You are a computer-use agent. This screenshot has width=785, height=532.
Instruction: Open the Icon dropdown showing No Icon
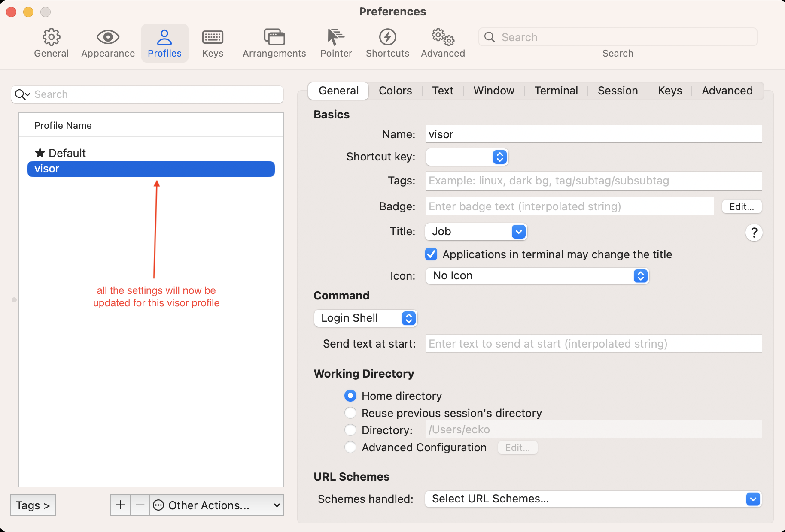coord(537,275)
